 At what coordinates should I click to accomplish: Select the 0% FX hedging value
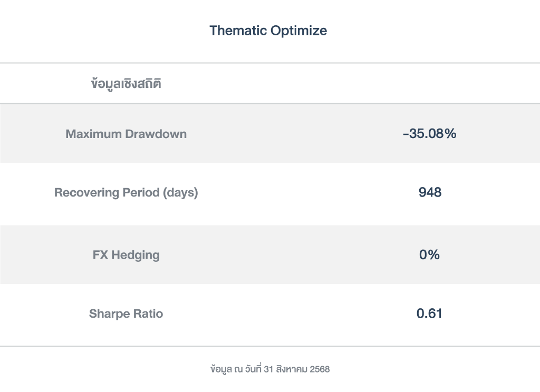(429, 255)
